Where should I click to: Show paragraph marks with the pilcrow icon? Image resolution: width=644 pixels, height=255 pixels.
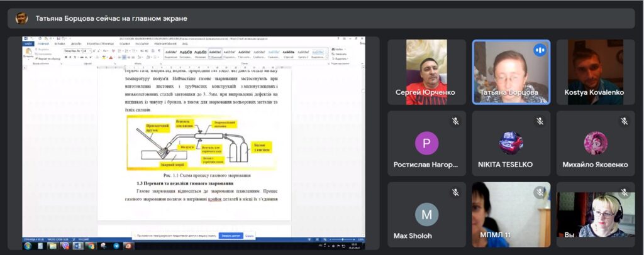click(x=159, y=51)
